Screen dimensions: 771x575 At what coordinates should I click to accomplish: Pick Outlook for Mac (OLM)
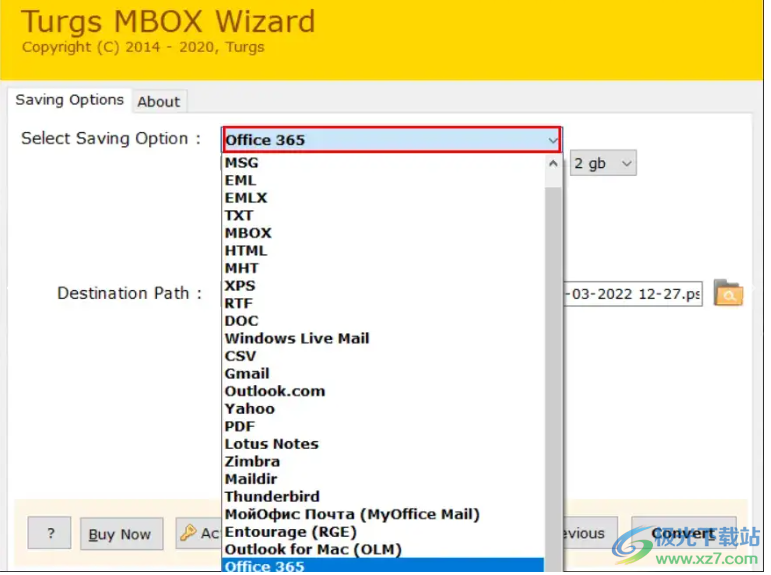[x=384, y=549]
